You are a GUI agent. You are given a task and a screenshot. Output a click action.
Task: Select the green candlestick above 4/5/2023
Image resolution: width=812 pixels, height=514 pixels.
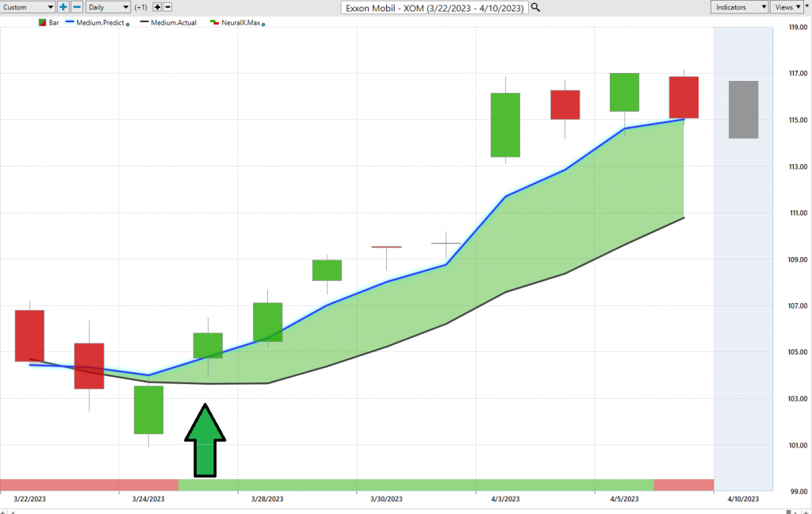(x=625, y=92)
